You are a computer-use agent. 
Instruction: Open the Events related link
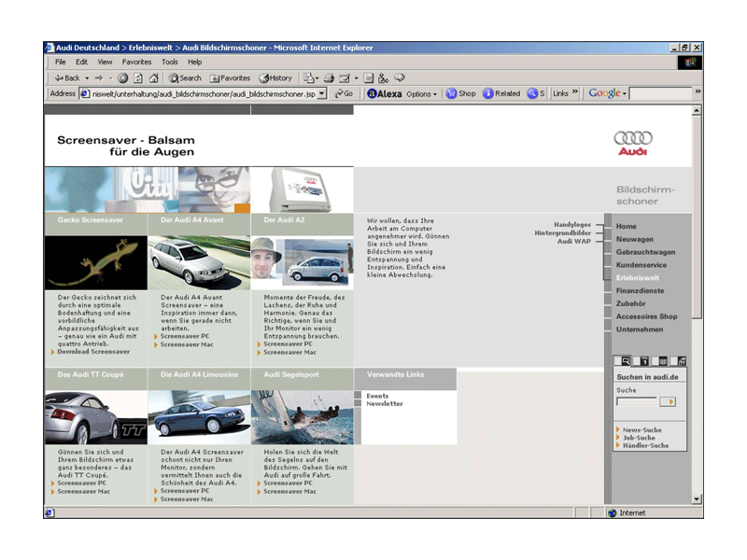(377, 396)
